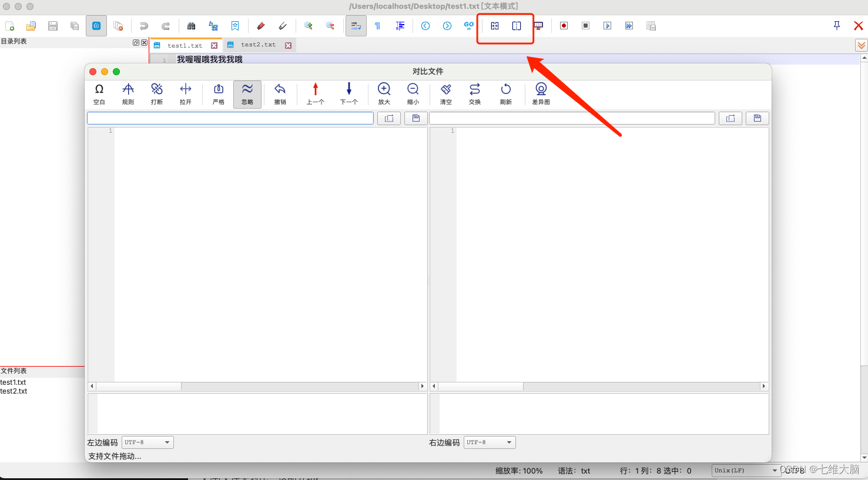Click left pane horizontal scrollbar
The height and width of the screenshot is (480, 868).
click(257, 386)
